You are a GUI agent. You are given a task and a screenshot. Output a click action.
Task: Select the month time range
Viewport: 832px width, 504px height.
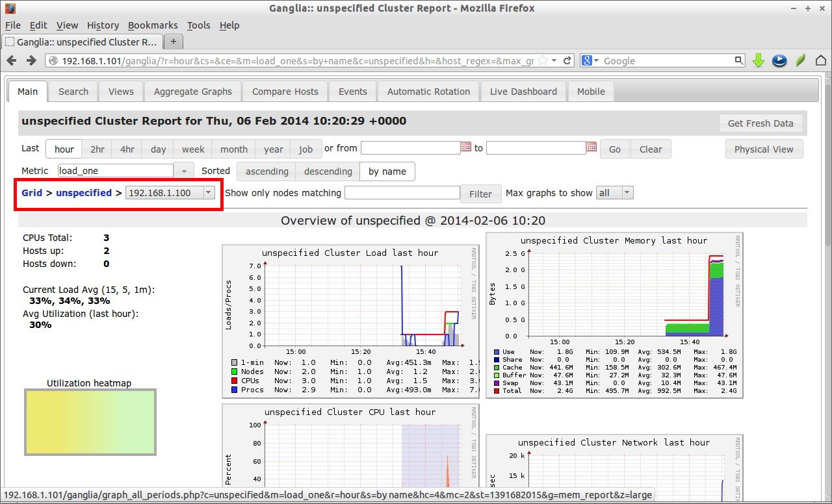coord(234,149)
